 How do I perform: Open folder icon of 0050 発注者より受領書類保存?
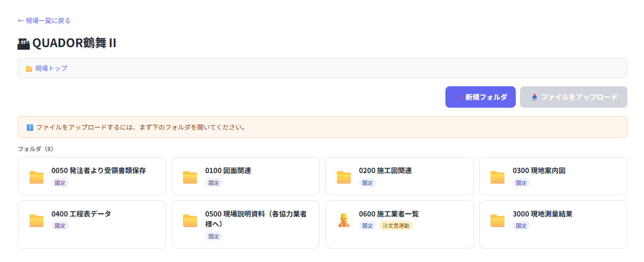pos(36,177)
